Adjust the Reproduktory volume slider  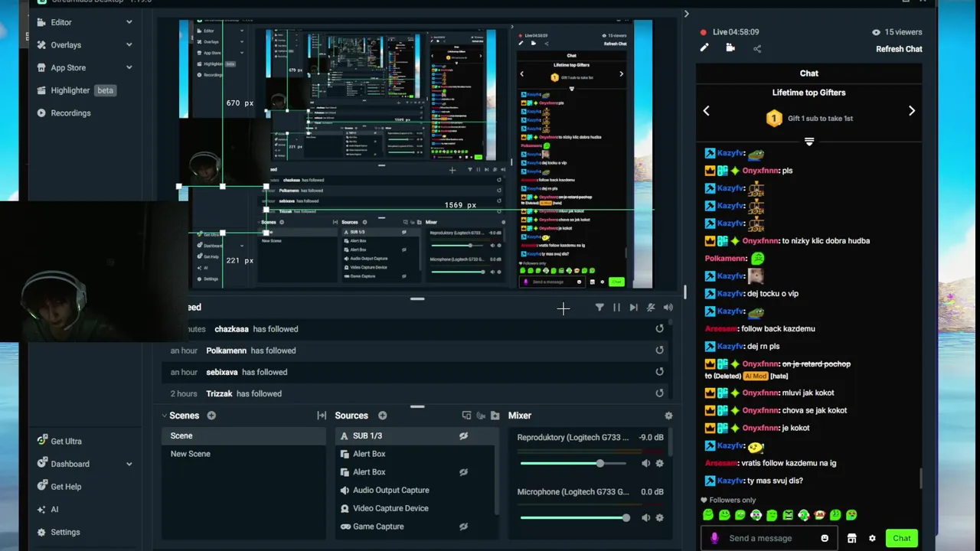pyautogui.click(x=573, y=463)
